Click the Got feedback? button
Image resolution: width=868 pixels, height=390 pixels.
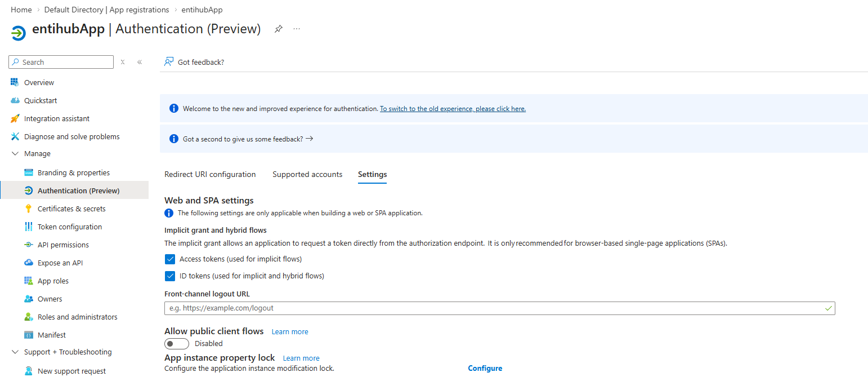(x=194, y=62)
